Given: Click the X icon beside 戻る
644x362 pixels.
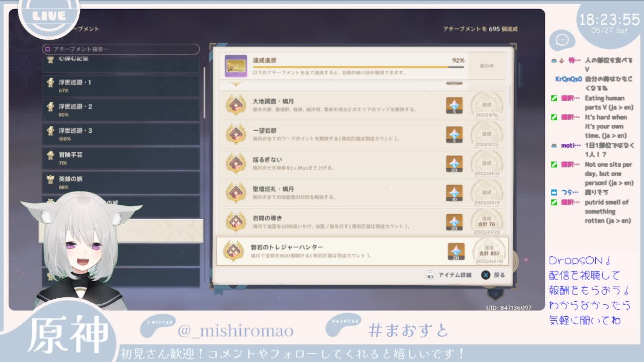Looking at the screenshot, I should point(486,275).
